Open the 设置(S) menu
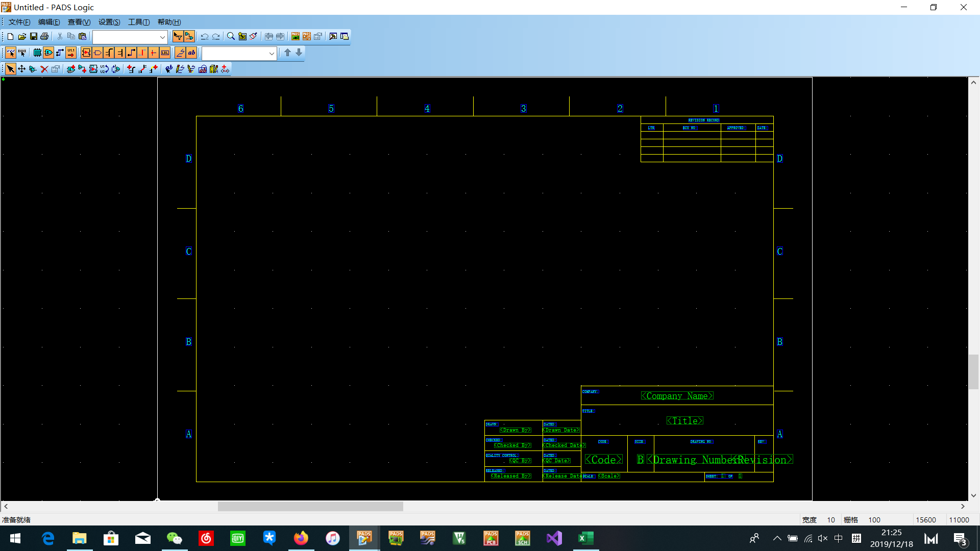The width and height of the screenshot is (980, 551). click(x=109, y=22)
